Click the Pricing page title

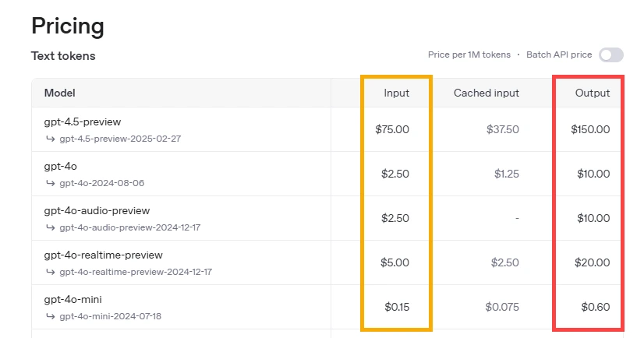click(x=68, y=26)
